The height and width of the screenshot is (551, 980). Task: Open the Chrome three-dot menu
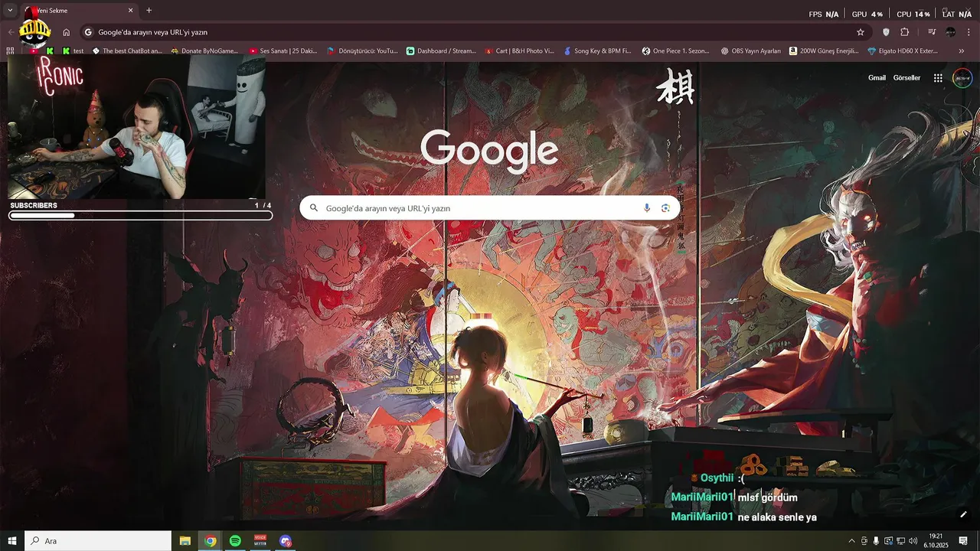(969, 32)
